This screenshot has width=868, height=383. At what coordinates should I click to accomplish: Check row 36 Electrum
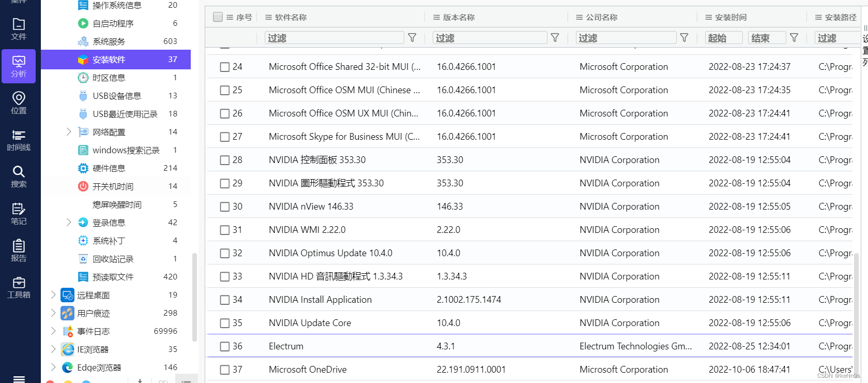[224, 346]
